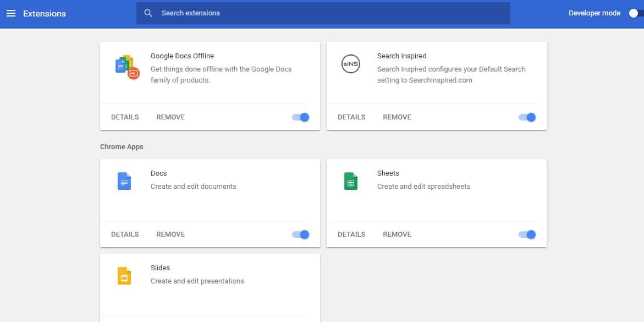This screenshot has width=644, height=322.
Task: Switch off the Sheets app toggle
Action: point(527,234)
